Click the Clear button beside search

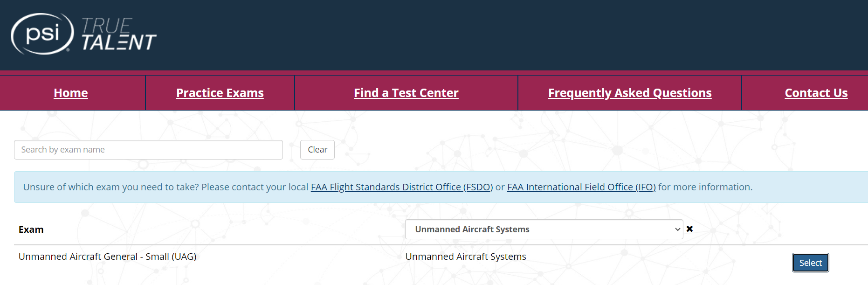(317, 150)
